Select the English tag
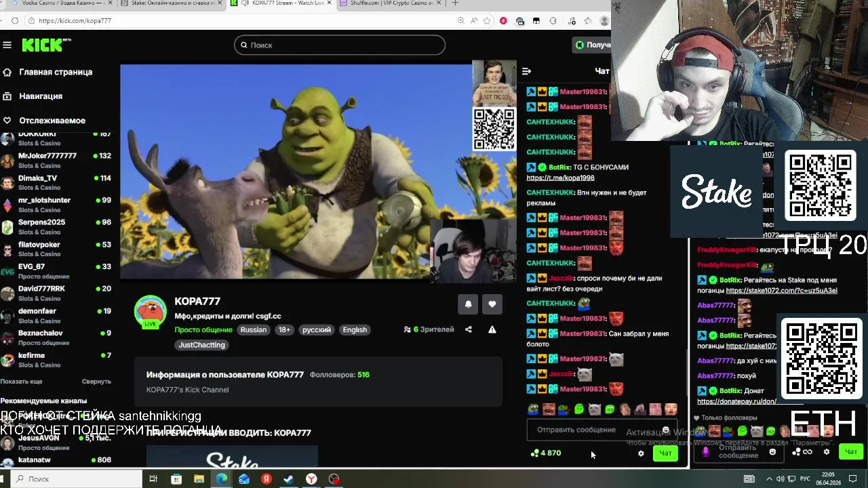Viewport: 868px width, 488px height. click(x=355, y=330)
